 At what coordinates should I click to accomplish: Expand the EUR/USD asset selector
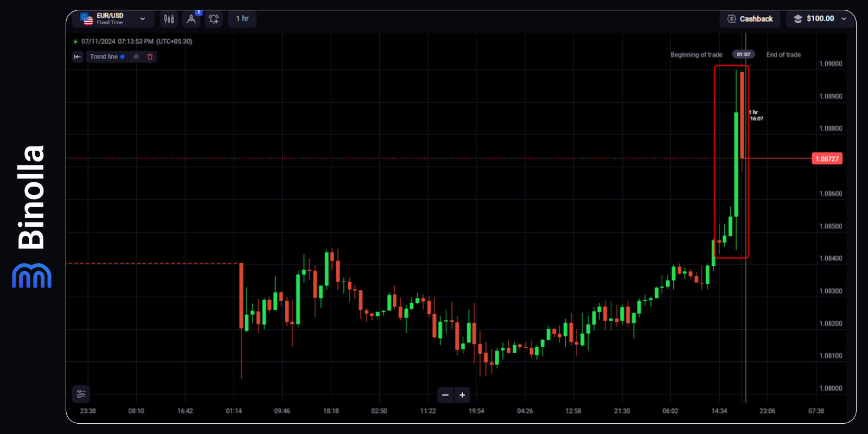pos(142,19)
